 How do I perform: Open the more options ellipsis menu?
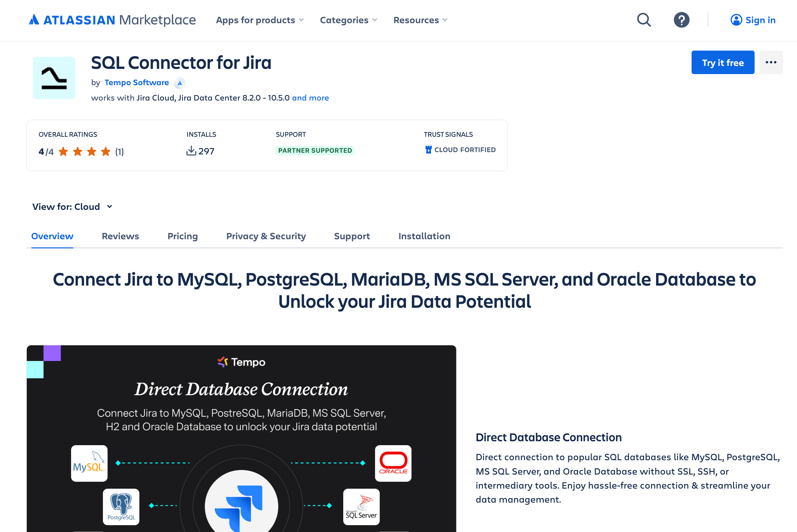tap(771, 62)
